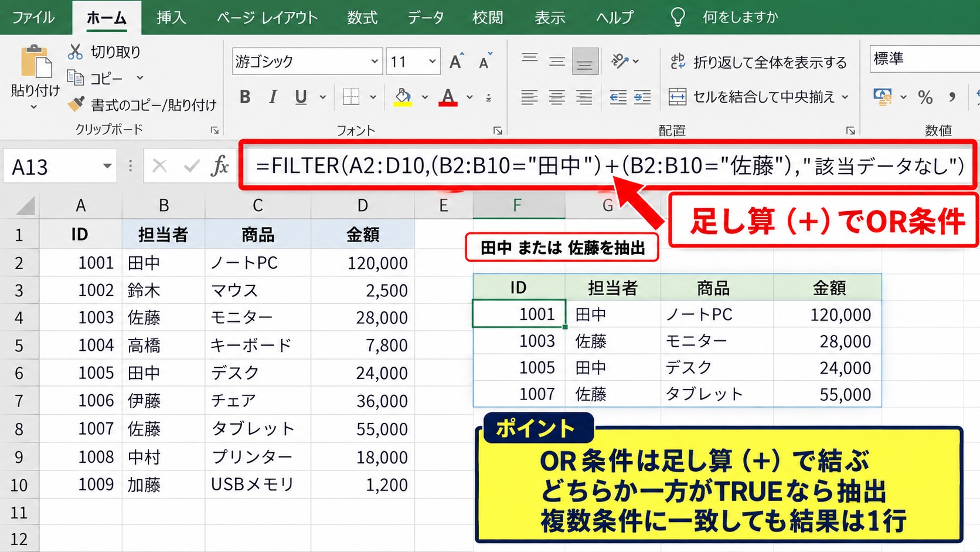Click decrease indent icon
Viewport: 980px width, 552px height.
click(618, 97)
